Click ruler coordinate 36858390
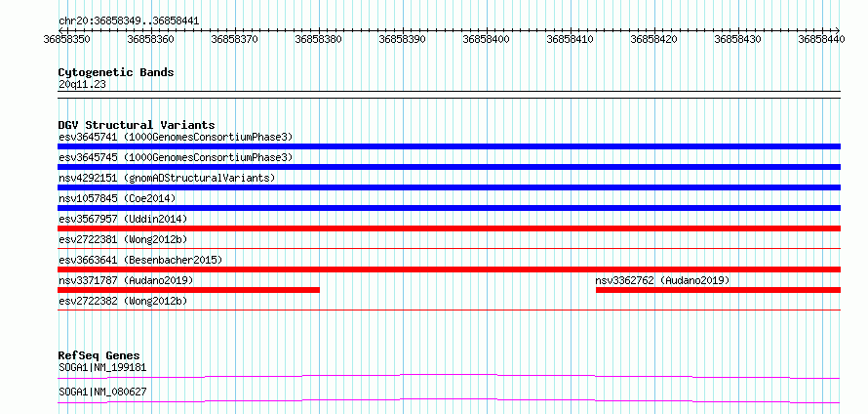The height and width of the screenshot is (414, 868). (x=402, y=39)
